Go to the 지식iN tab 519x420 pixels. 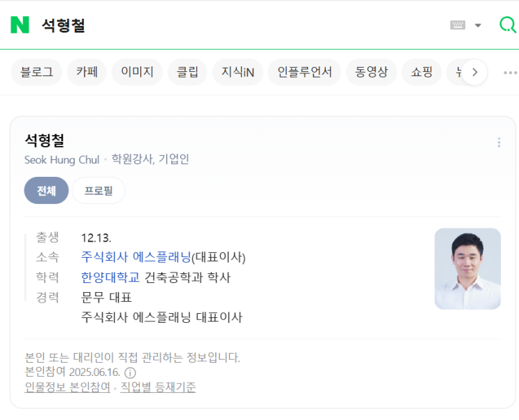click(237, 72)
